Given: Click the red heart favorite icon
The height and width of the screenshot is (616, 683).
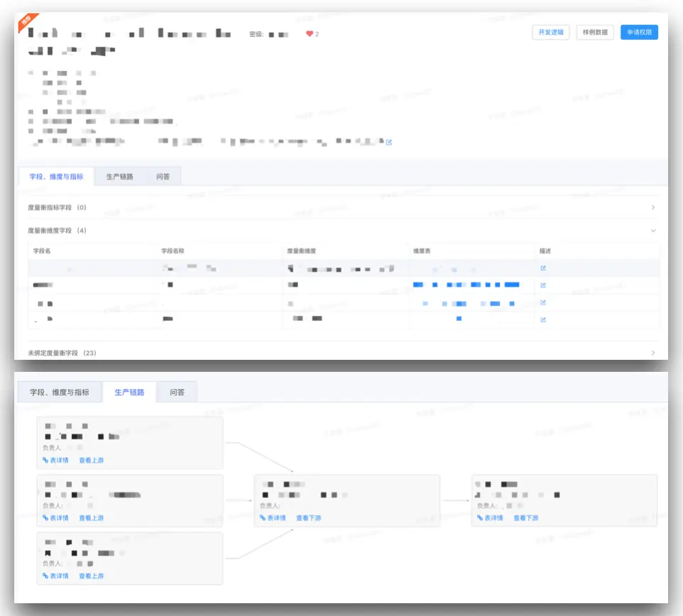Looking at the screenshot, I should click(310, 33).
